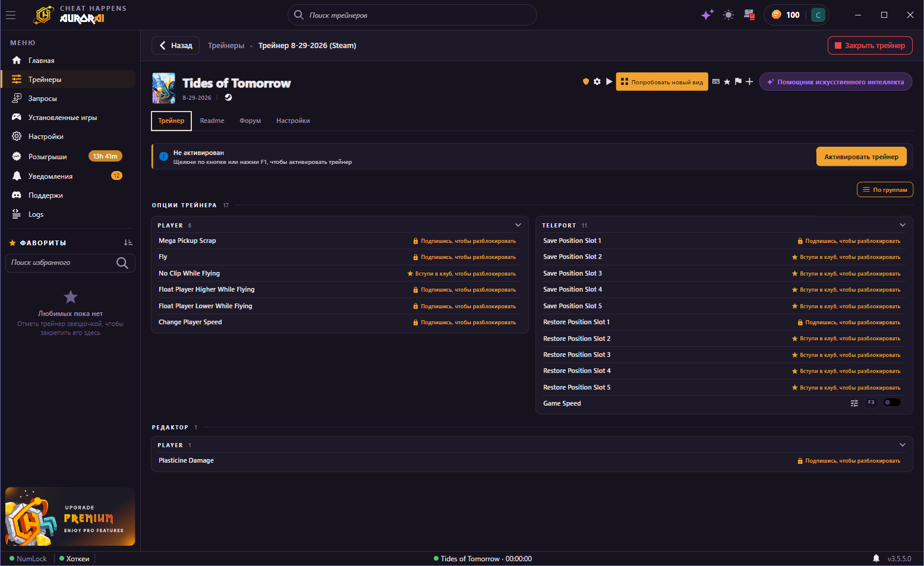Open the Настройки tab of the trainer

293,121
